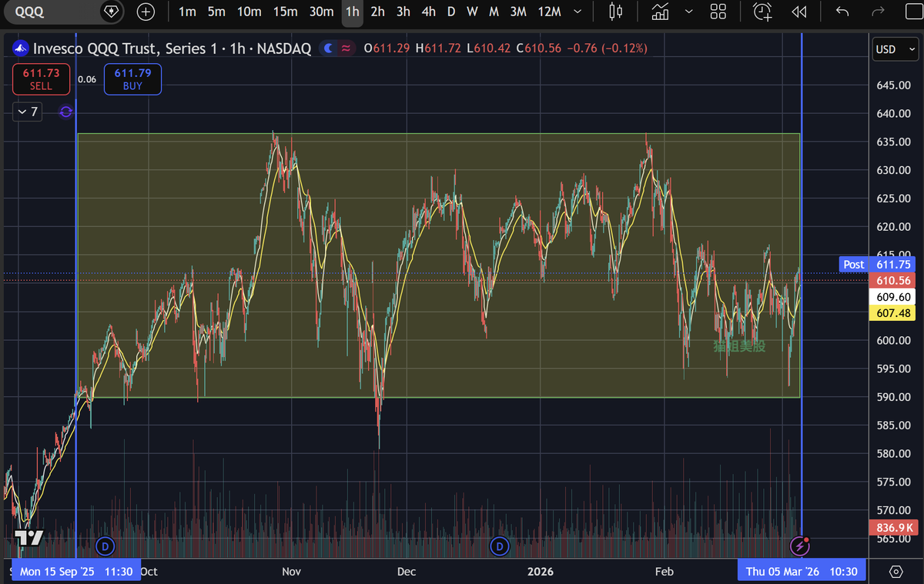Click the Thu 05 Mar '26 date label
924x584 pixels.
click(x=801, y=572)
